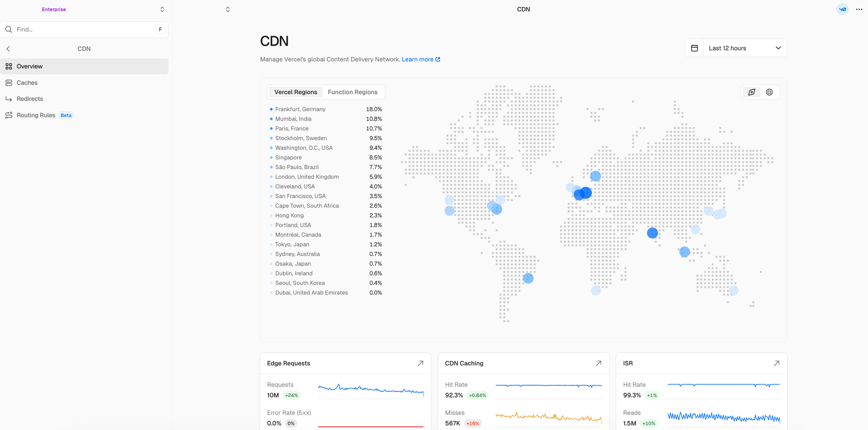Open Redirects in sidebar
Screen dimensions: 868x430
pyautogui.click(x=30, y=99)
